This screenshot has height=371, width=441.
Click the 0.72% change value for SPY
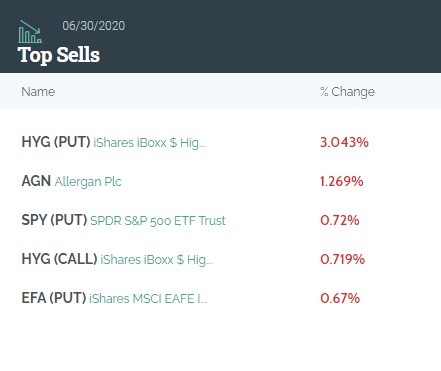340,220
